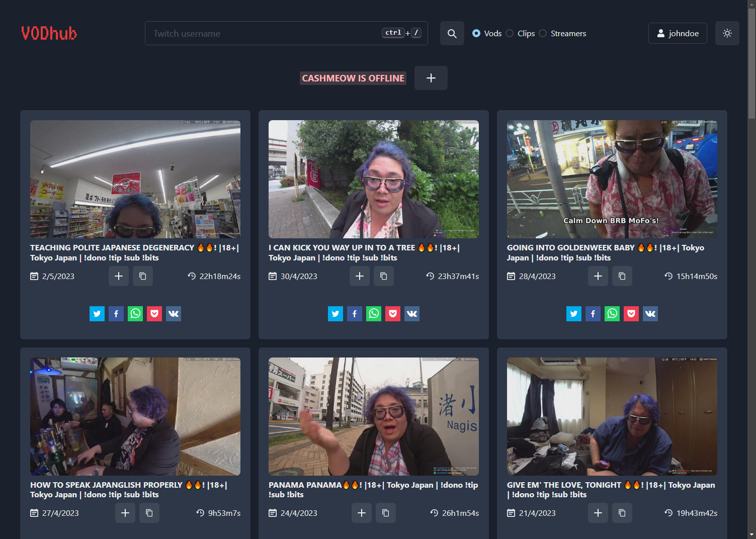This screenshot has width=756, height=539.
Task: Open the PANAMA PANAMA title link
Action: (373, 490)
